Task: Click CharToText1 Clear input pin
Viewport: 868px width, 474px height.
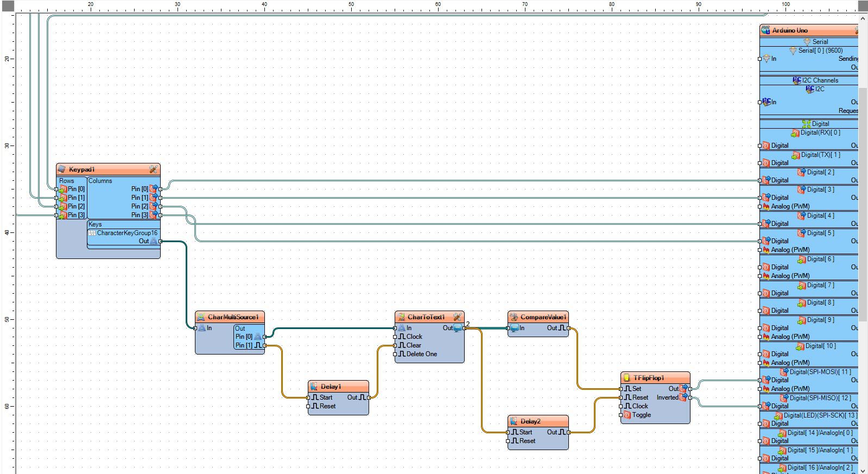Action: [x=395, y=345]
